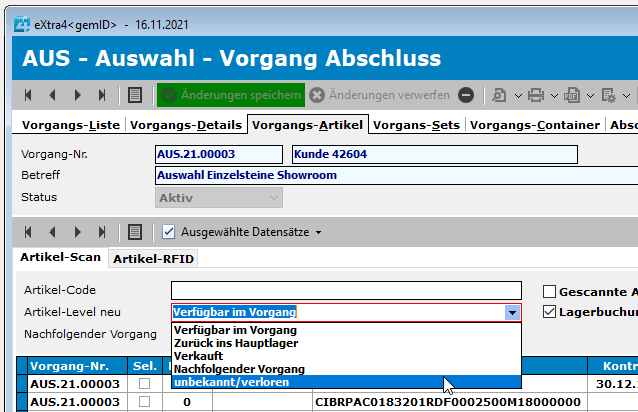638x412 pixels.
Task: Select the Artikel-Scan tab
Action: [x=61, y=257]
